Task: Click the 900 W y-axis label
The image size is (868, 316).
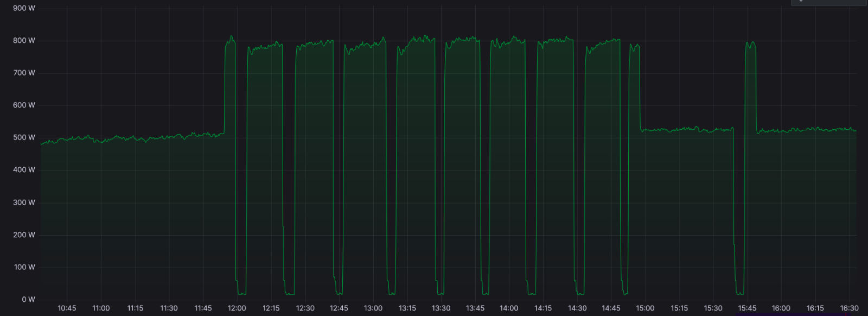Action: (x=24, y=8)
